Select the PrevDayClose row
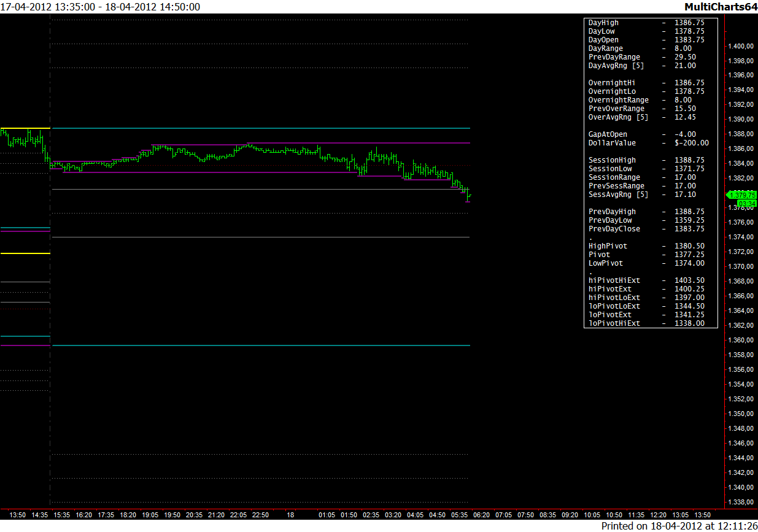 [646, 229]
